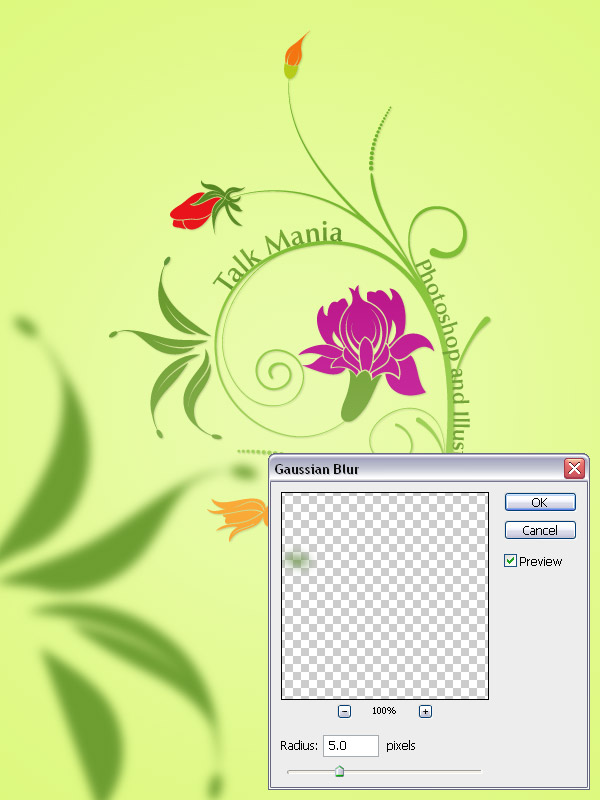The image size is (600, 800).
Task: Zoom out the blur preview with minus icon
Action: coord(344,711)
